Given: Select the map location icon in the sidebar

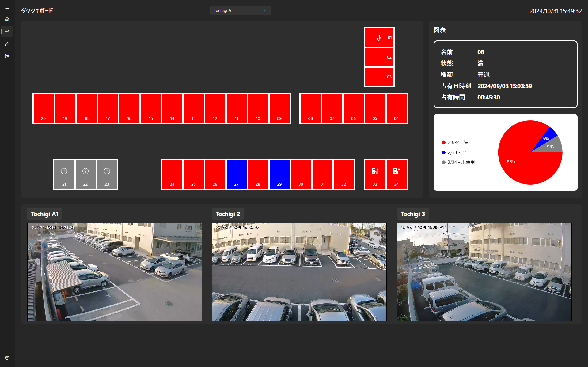Looking at the screenshot, I should [x=7, y=31].
